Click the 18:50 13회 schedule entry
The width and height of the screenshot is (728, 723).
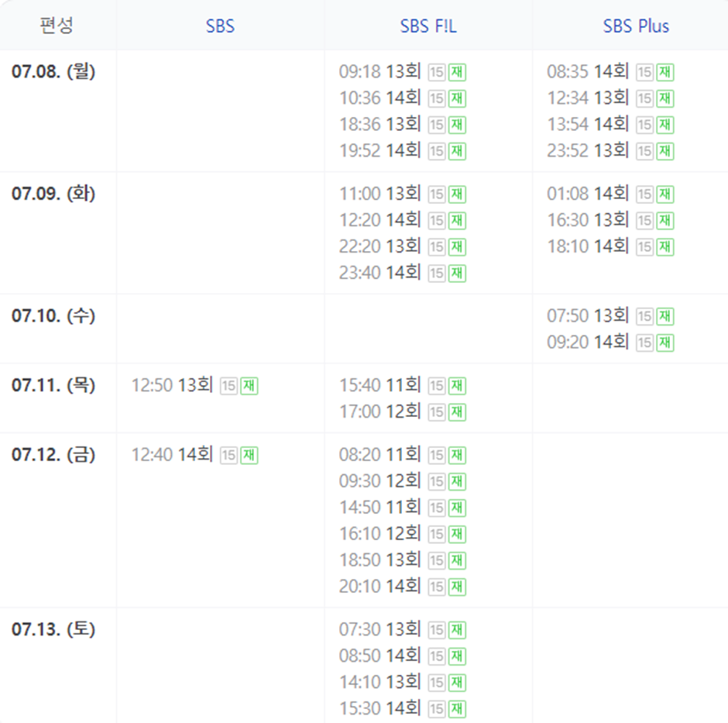pyautogui.click(x=379, y=561)
